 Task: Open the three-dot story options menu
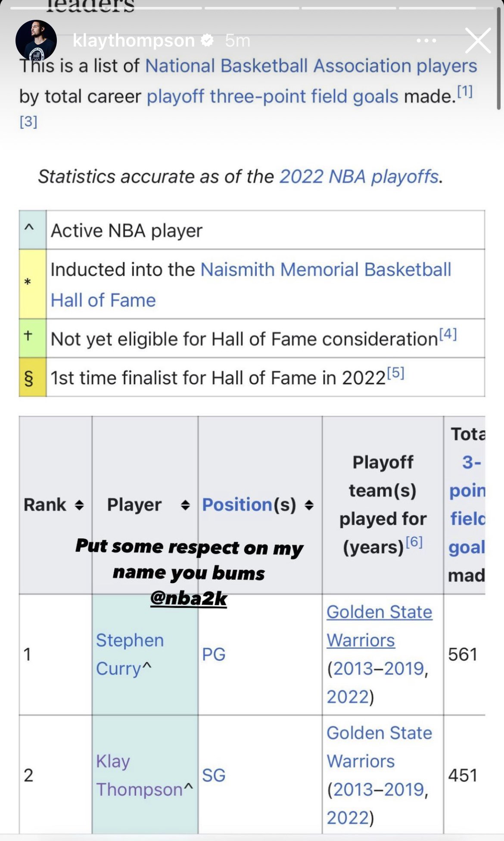426,41
